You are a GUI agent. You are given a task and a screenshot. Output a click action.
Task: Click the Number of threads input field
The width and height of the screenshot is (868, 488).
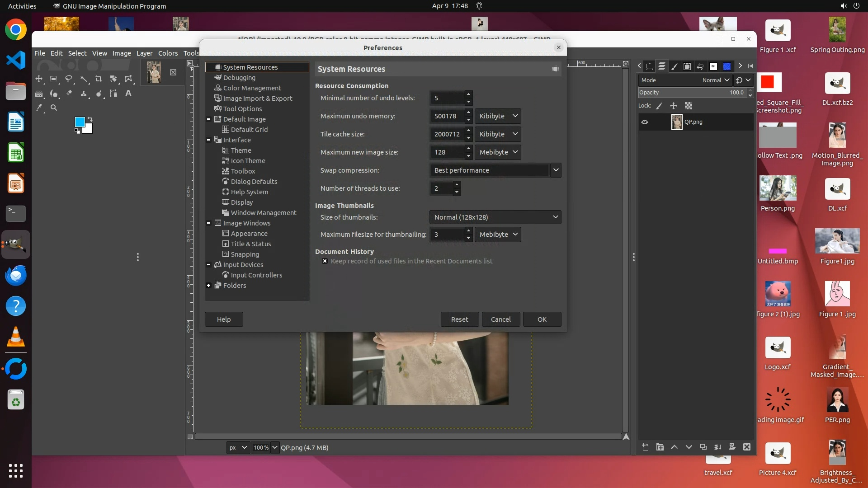pos(441,188)
